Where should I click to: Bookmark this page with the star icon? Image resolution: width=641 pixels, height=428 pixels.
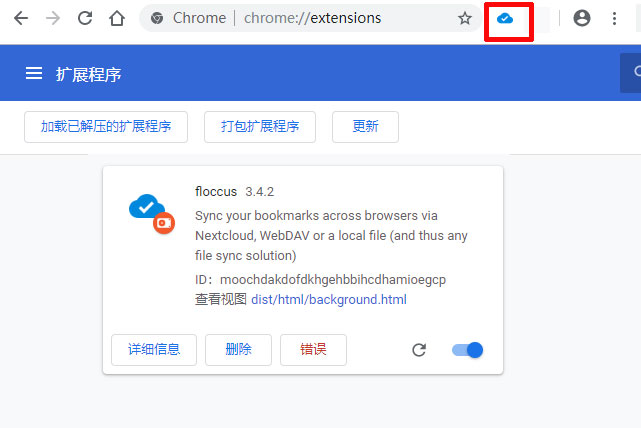click(x=465, y=18)
